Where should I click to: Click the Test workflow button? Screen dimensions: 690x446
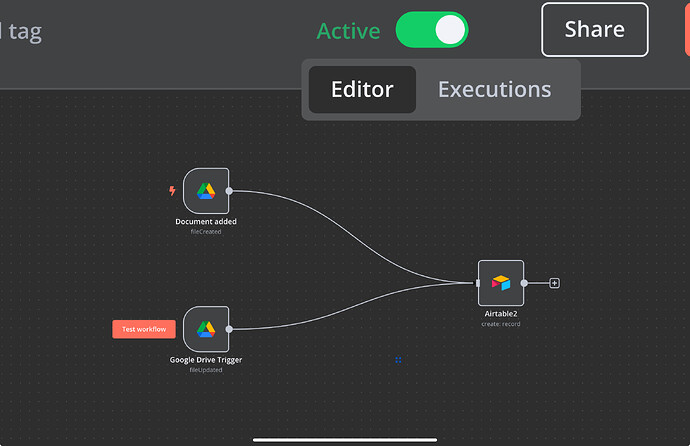[x=144, y=329]
